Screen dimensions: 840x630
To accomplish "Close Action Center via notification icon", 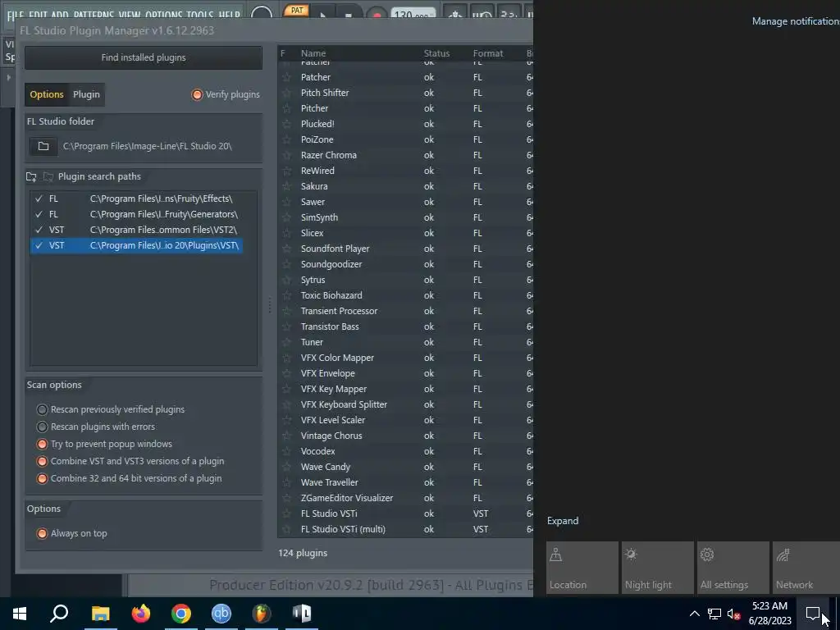I will pyautogui.click(x=813, y=614).
